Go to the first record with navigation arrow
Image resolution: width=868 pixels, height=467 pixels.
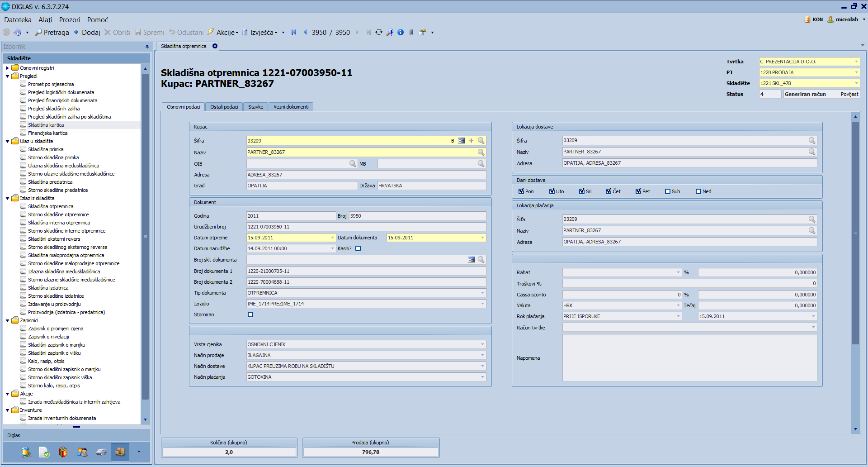(294, 32)
